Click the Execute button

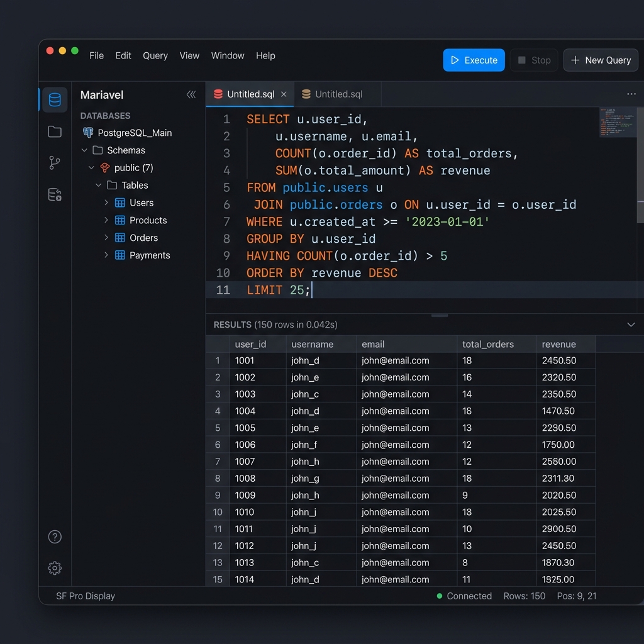coord(474,60)
